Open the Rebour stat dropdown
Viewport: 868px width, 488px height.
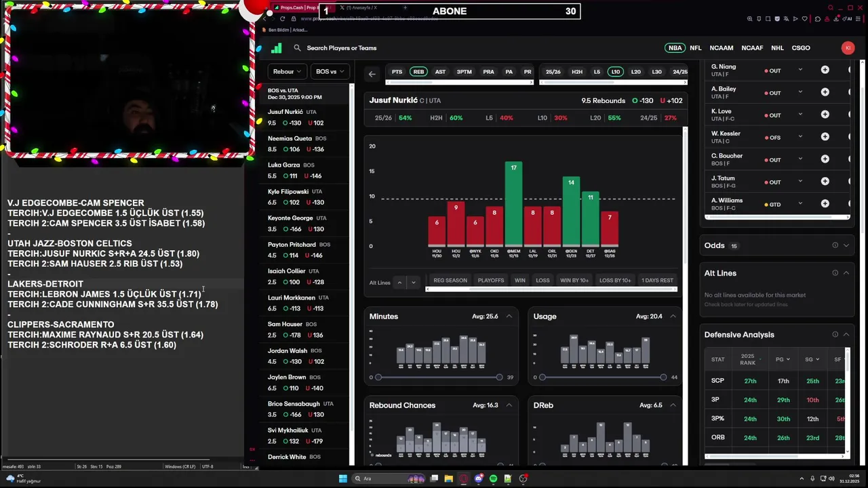click(x=288, y=71)
